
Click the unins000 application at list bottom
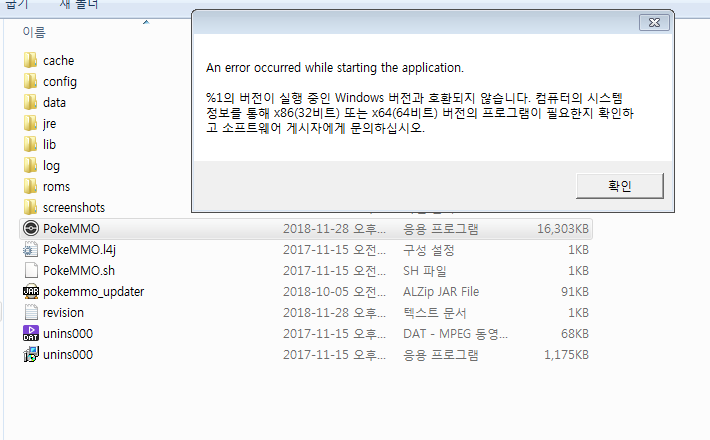point(67,354)
